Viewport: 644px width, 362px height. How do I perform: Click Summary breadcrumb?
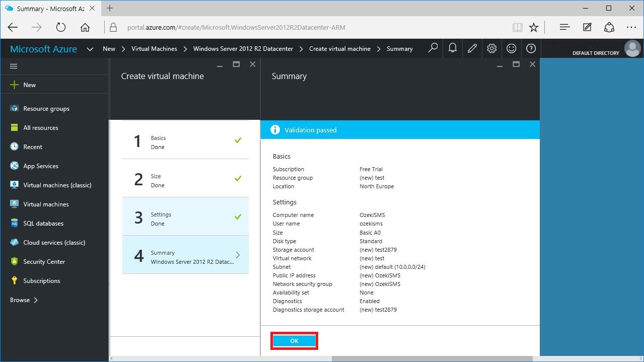coord(400,49)
